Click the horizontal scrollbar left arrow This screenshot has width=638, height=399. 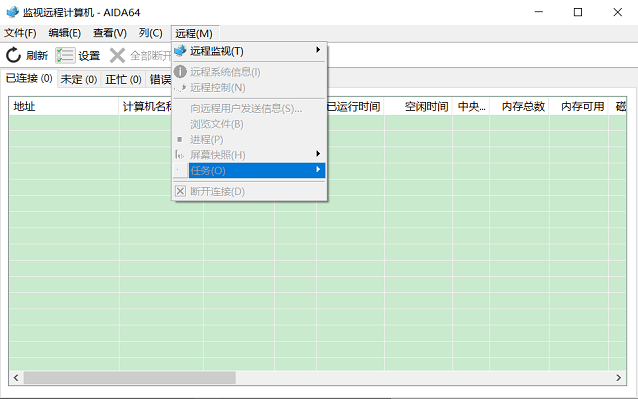(16, 378)
